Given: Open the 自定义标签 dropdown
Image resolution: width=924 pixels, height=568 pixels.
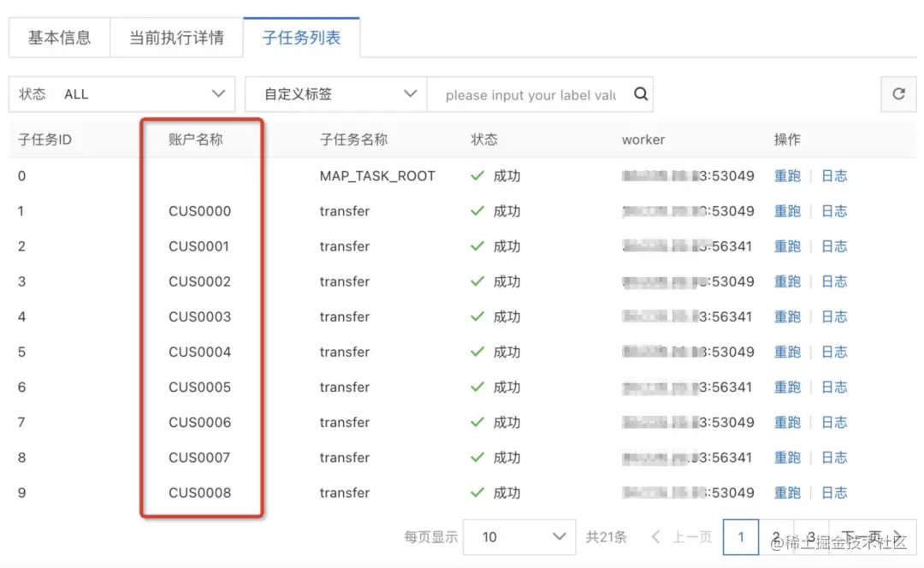Looking at the screenshot, I should tap(336, 94).
